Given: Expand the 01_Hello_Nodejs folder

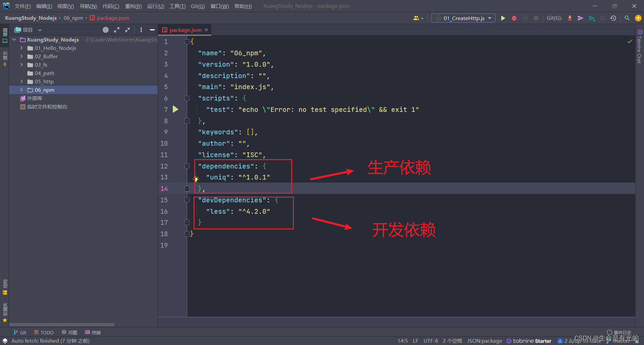Looking at the screenshot, I should [x=22, y=48].
